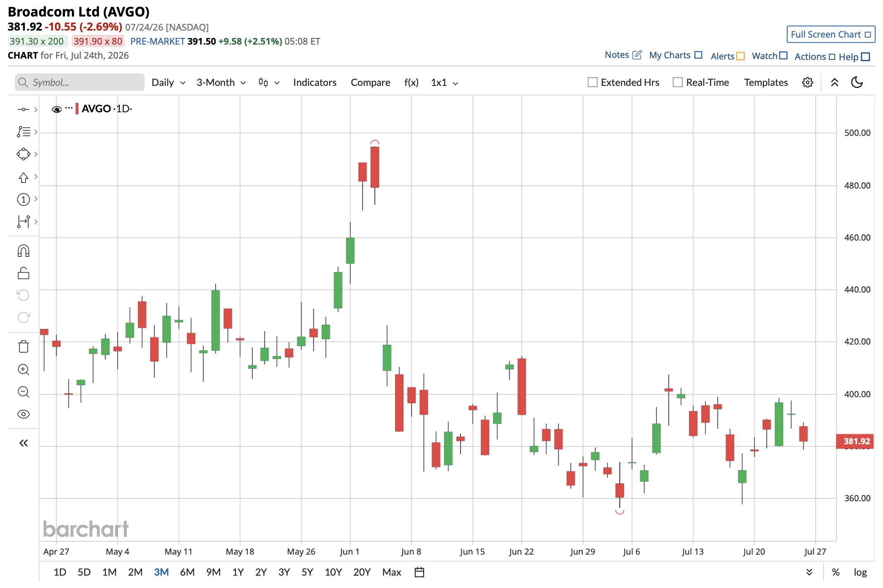This screenshot has width=883, height=588.
Task: Click the red high marker above candle
Action: 375,142
